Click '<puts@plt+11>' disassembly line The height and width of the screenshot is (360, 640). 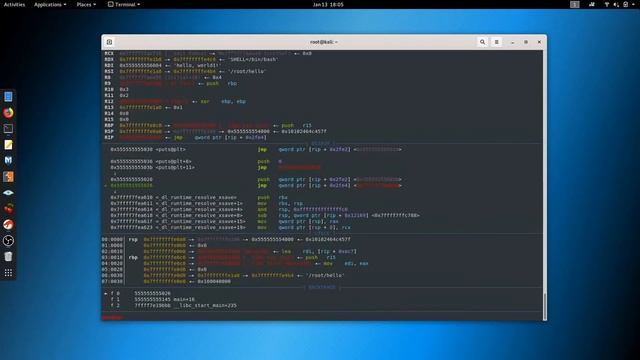tap(175, 167)
